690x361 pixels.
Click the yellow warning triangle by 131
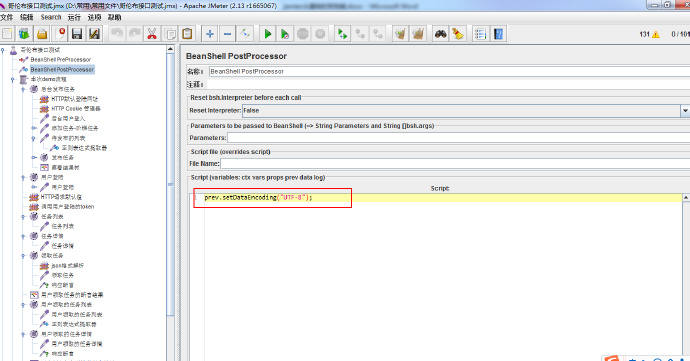pos(656,34)
